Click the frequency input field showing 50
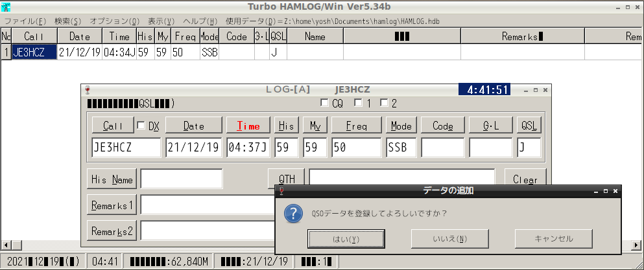 pos(357,148)
